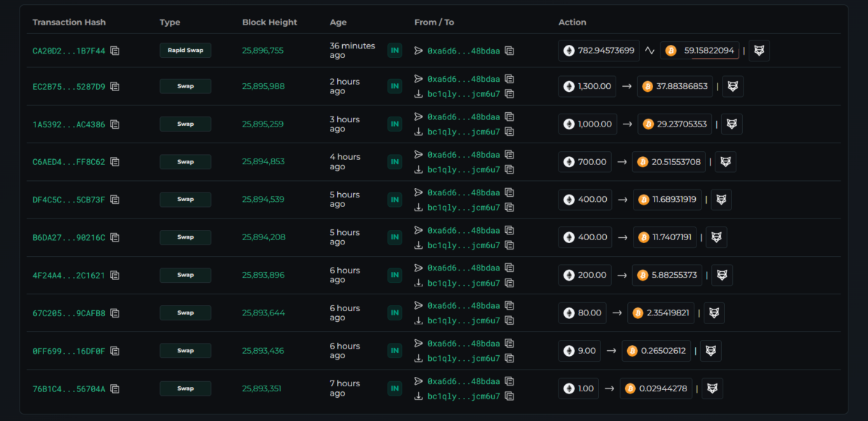Click the copy icon next to 0xa6d6...48bdaa on top row
The height and width of the screenshot is (421, 868).
point(509,51)
